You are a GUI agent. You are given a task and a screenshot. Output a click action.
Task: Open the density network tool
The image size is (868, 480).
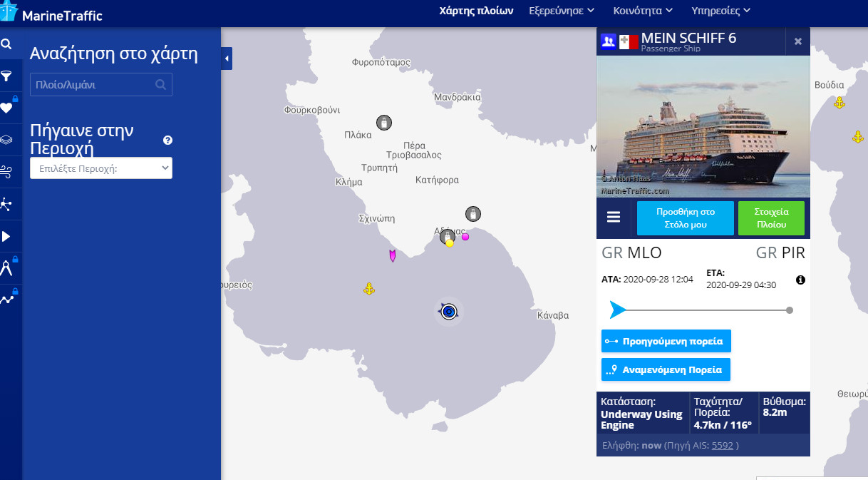(6, 205)
